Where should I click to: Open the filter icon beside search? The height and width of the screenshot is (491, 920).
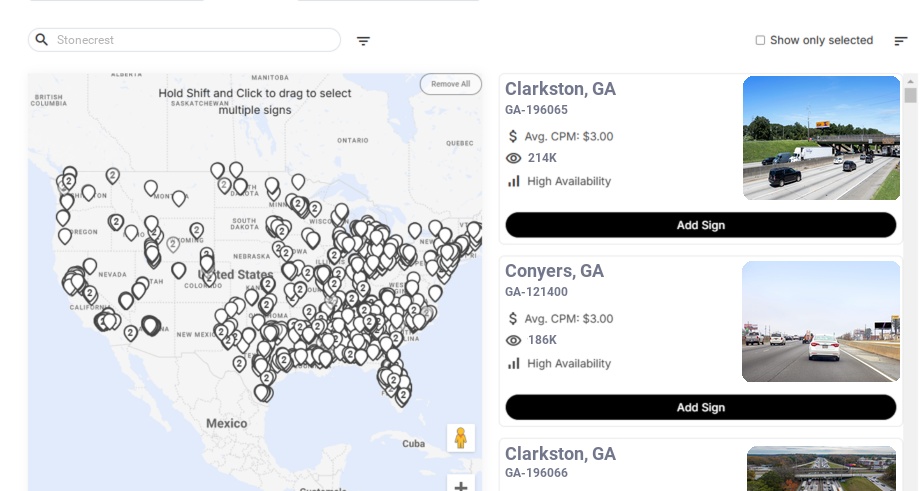(363, 41)
